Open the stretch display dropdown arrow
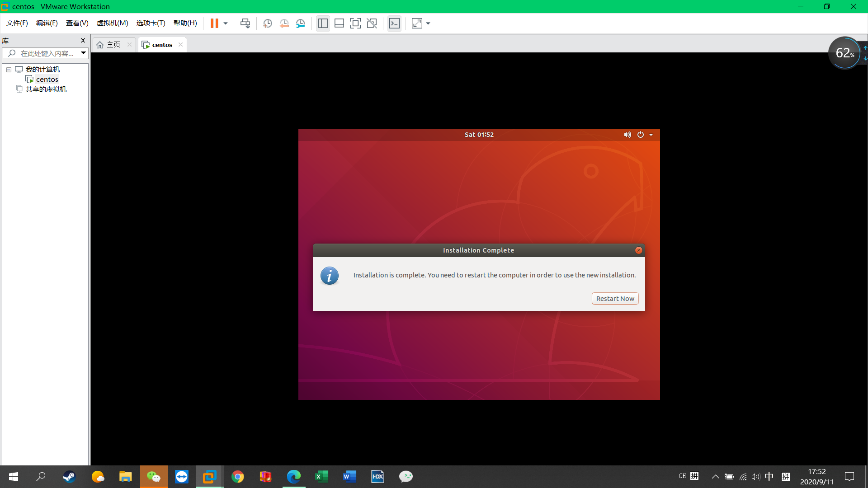This screenshot has width=868, height=488. pyautogui.click(x=428, y=23)
